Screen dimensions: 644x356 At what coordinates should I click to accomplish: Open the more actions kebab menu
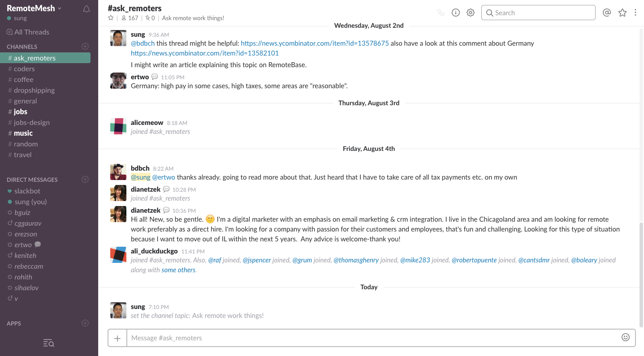pos(635,13)
